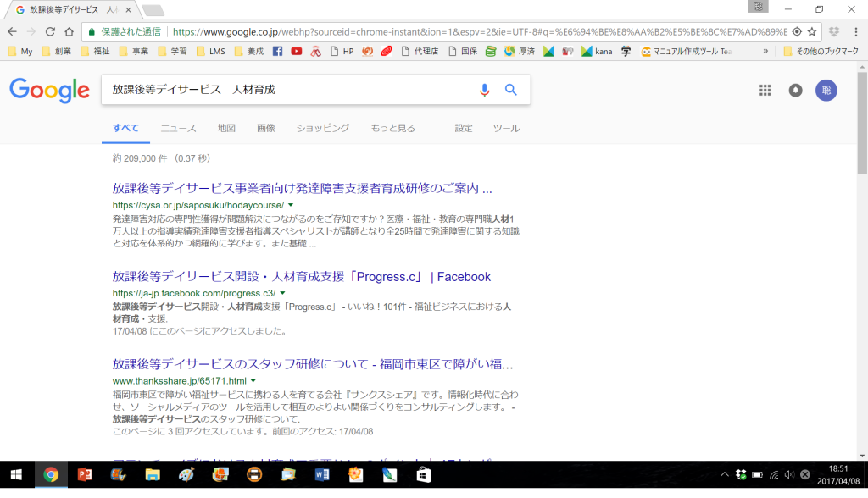The height and width of the screenshot is (498, 868).
Task: Show more bookmarks with the chevron
Action: pos(765,52)
